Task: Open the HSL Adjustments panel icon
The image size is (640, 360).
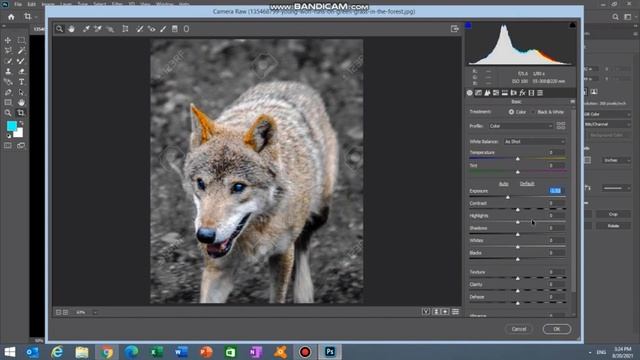Action: coord(496,93)
